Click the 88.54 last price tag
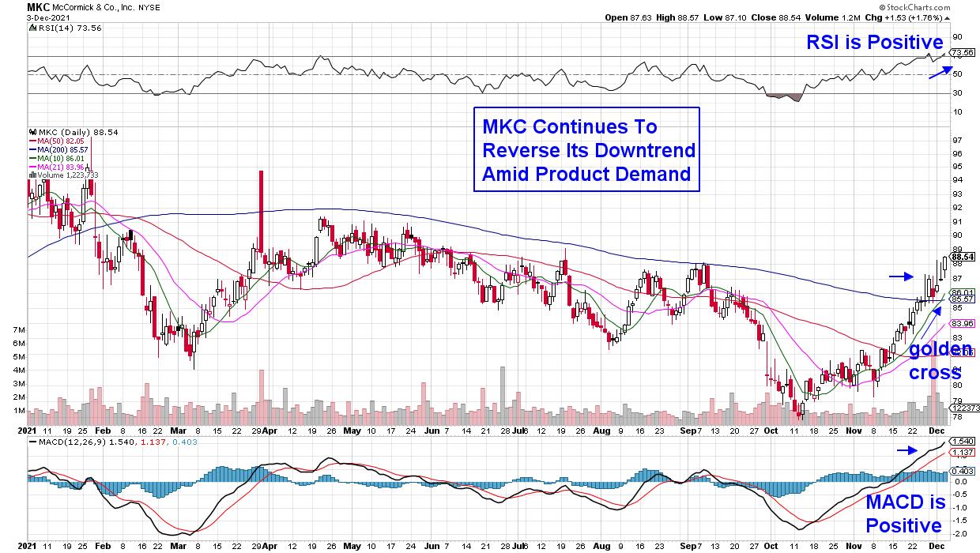 click(x=961, y=257)
